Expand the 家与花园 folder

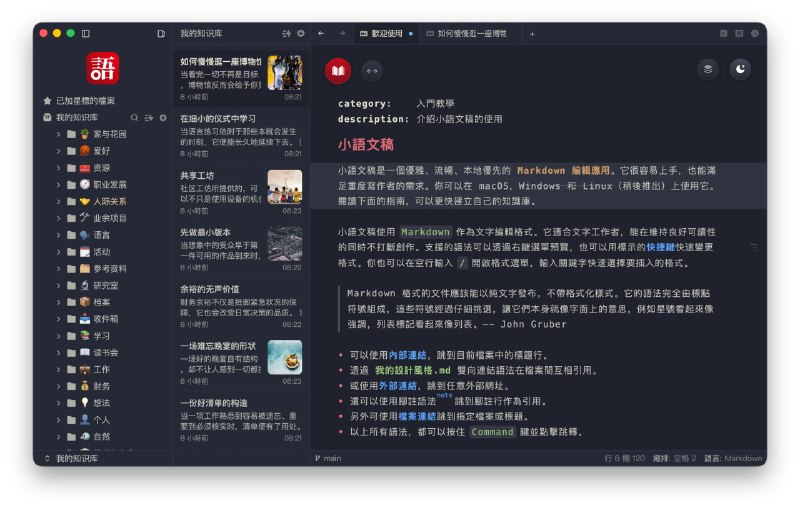[58, 135]
